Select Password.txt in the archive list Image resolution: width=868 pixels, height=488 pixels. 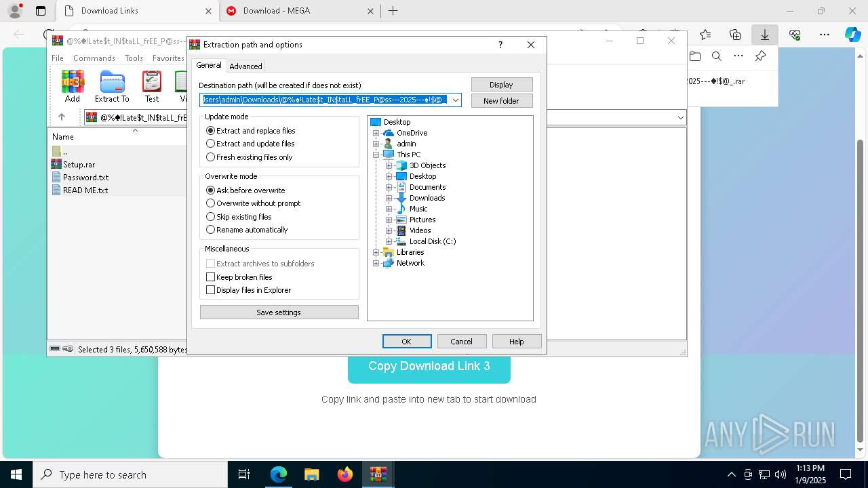(x=85, y=178)
